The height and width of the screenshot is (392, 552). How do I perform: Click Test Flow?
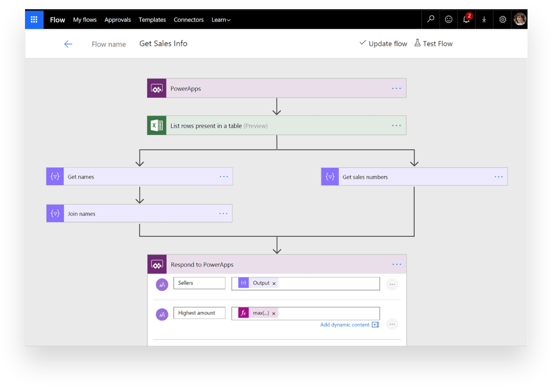433,43
